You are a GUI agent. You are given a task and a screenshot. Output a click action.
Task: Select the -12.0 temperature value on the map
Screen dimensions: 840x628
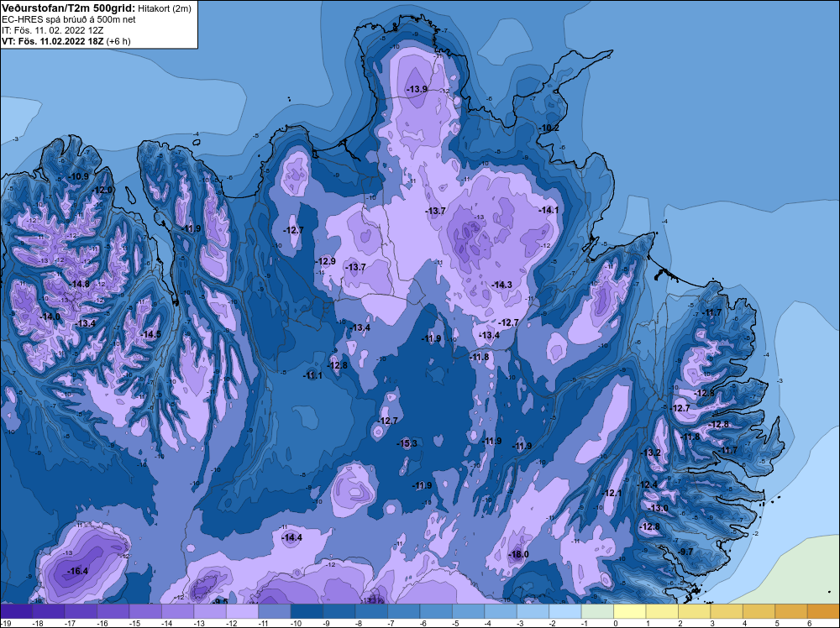coord(102,190)
